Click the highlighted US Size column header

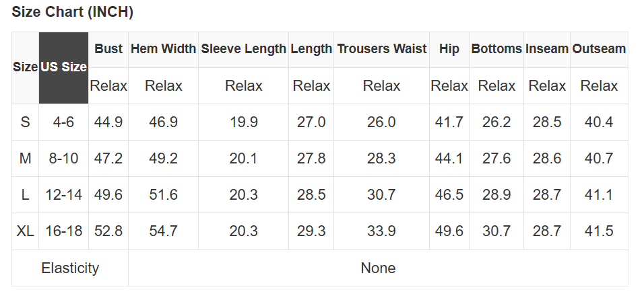[x=63, y=67]
